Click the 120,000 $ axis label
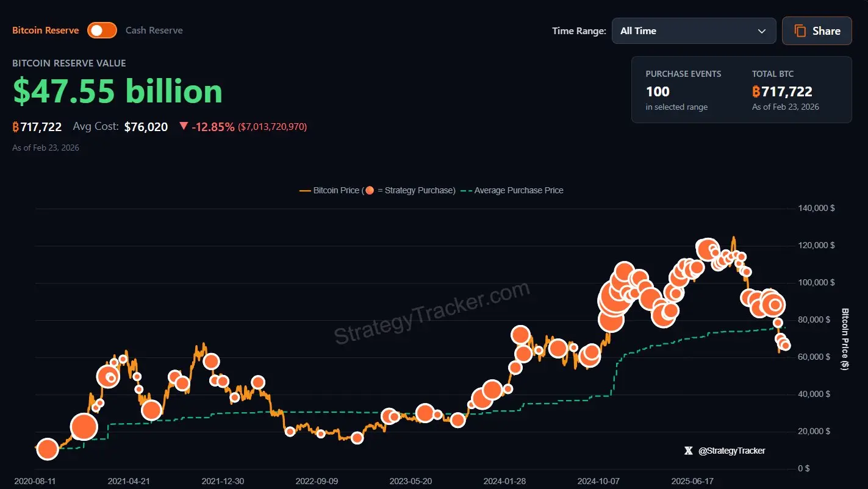The height and width of the screenshot is (489, 868). [x=816, y=245]
